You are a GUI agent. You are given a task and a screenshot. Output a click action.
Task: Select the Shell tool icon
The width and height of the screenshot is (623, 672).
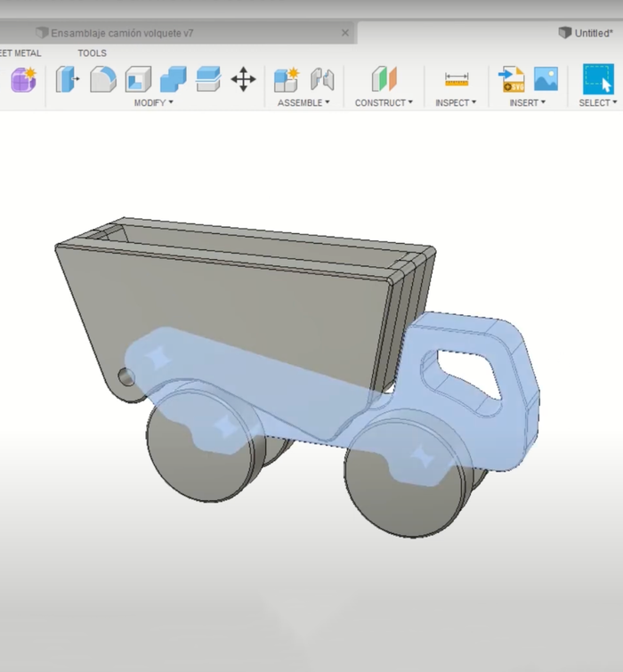coord(138,79)
